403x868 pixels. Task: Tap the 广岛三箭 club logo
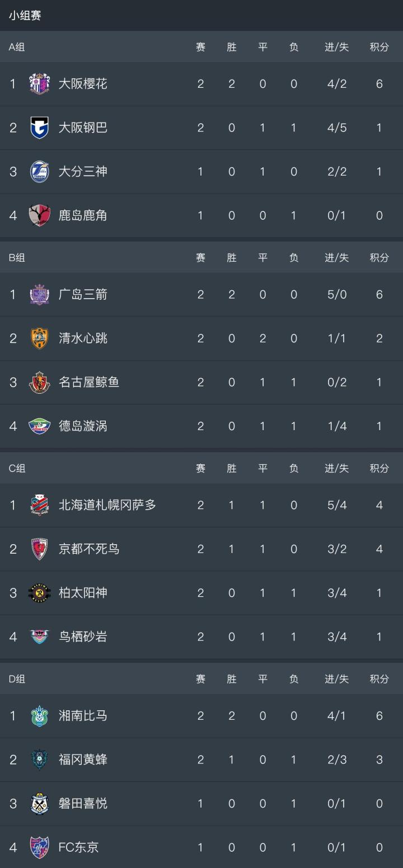(x=40, y=295)
